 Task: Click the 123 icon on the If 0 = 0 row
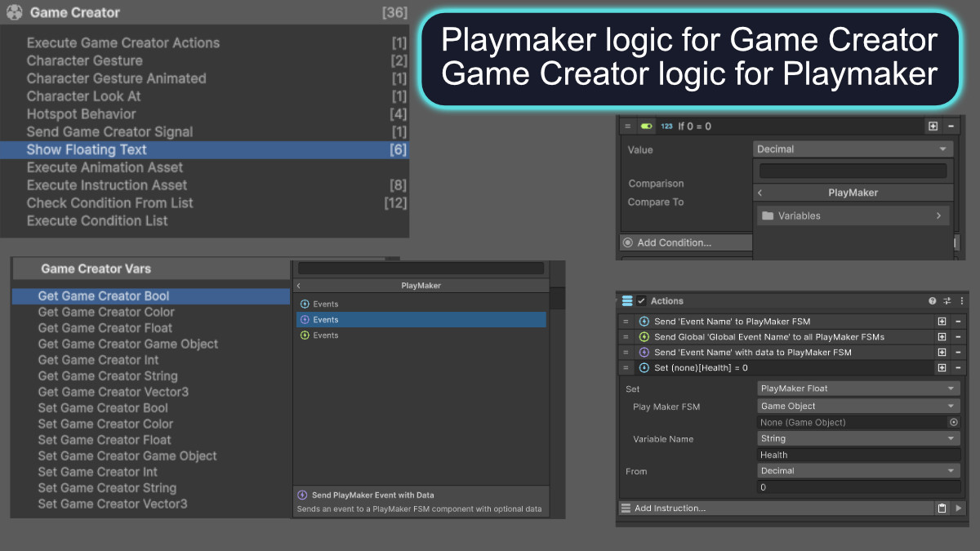pyautogui.click(x=666, y=127)
